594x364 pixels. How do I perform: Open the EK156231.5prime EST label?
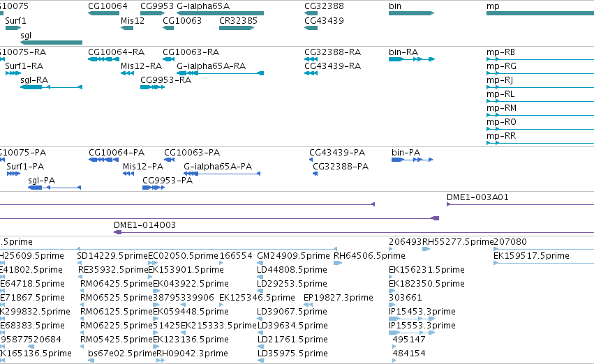point(426,270)
